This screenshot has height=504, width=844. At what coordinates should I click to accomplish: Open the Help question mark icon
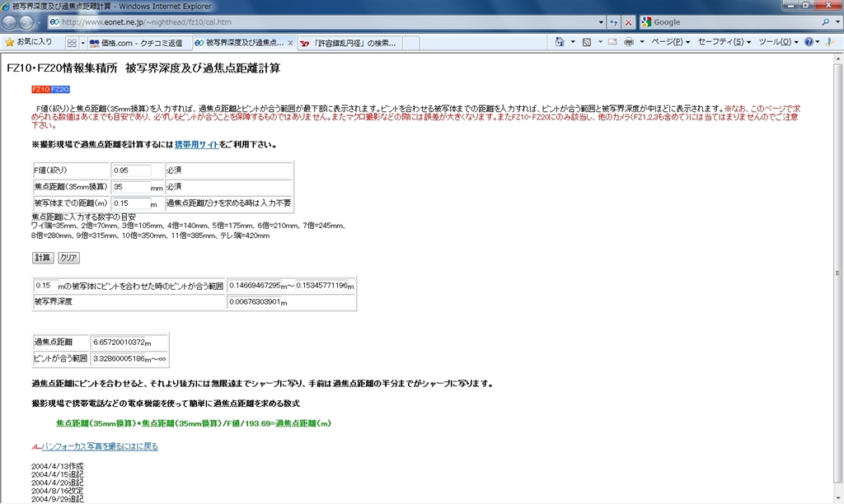[809, 41]
